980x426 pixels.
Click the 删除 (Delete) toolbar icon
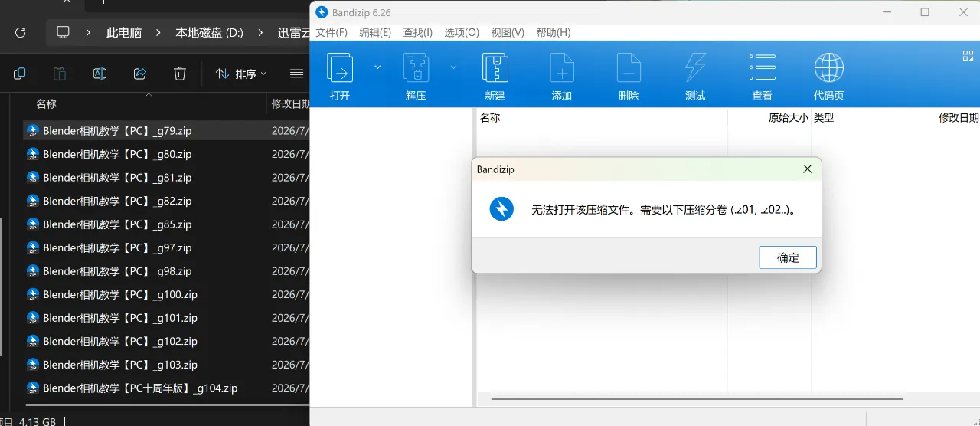coord(629,67)
